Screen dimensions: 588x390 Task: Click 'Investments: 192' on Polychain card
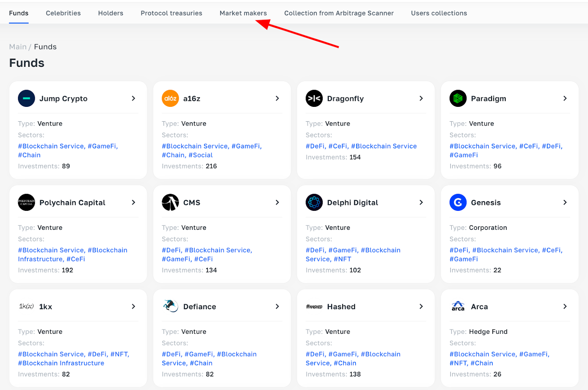click(x=46, y=270)
